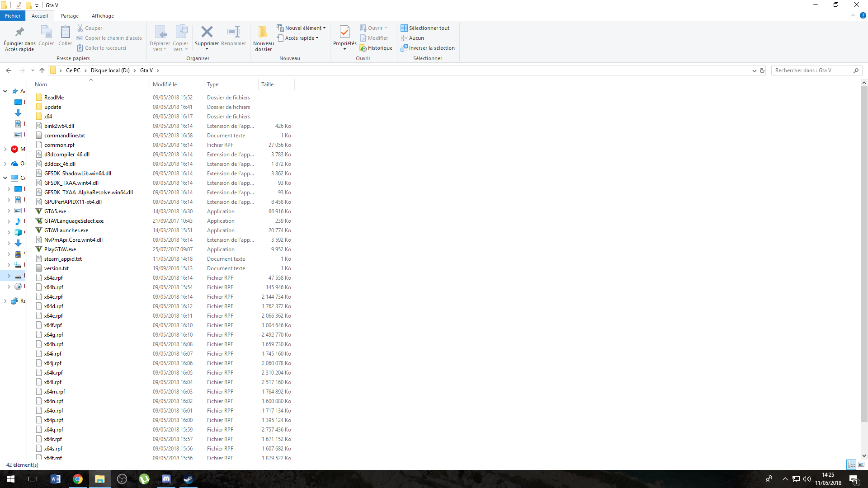Switch to large icons view layout

861,465
